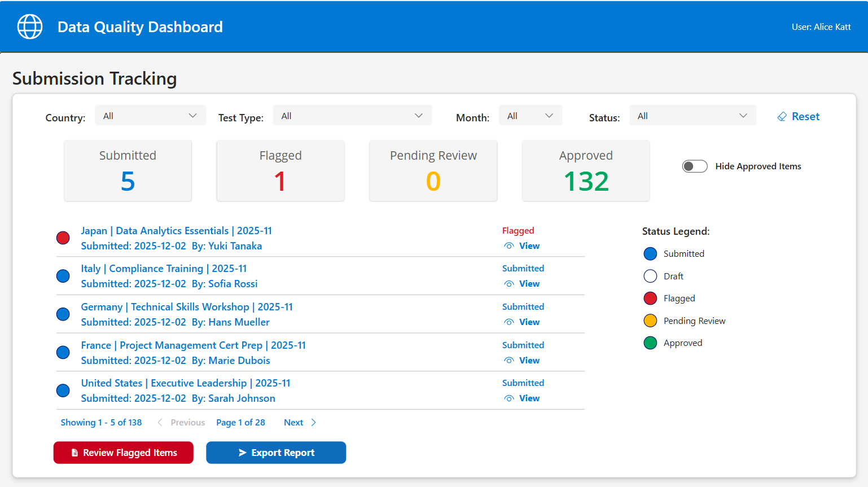Click the Export Report button
This screenshot has height=487, width=868.
[276, 452]
